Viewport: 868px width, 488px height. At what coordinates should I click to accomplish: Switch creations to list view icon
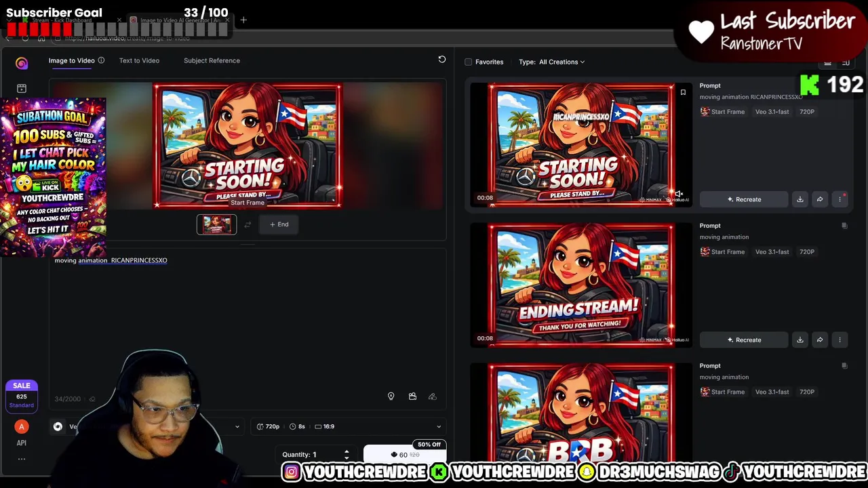[827, 62]
